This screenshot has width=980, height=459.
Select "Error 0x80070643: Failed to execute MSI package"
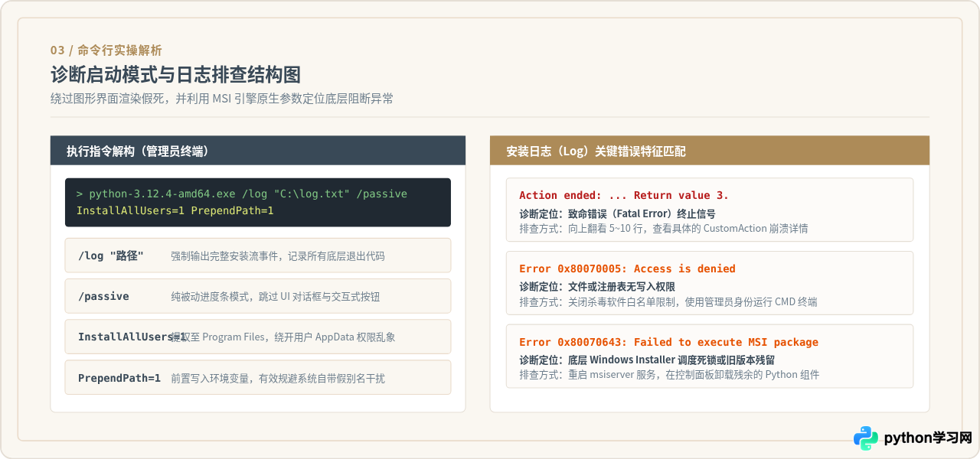(x=668, y=342)
